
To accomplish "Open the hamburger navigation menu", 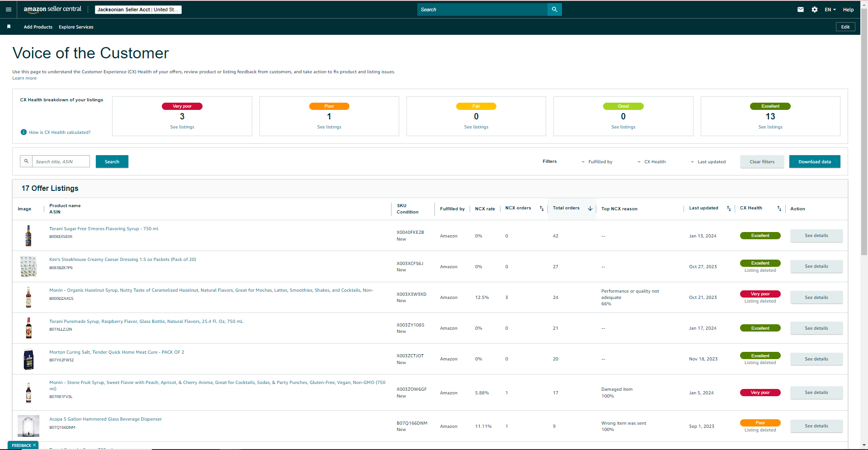I will [x=8, y=9].
